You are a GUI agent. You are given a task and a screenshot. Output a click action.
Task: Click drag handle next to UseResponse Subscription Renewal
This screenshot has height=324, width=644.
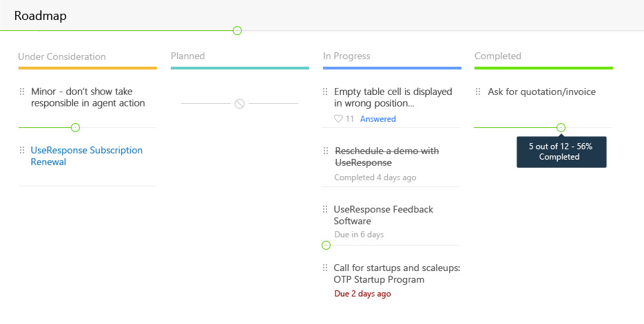point(22,150)
